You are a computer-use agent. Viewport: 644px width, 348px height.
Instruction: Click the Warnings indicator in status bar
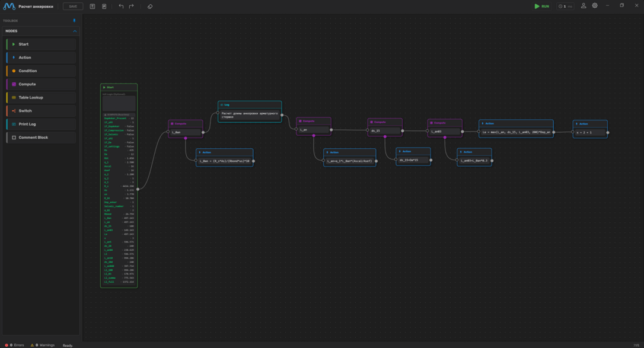(43, 345)
